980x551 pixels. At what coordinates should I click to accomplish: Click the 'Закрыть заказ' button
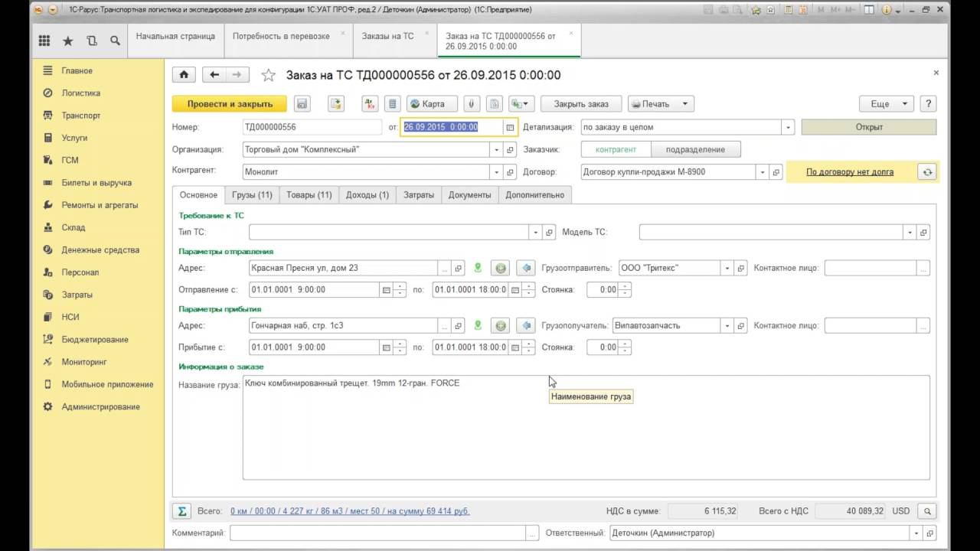[x=581, y=104]
